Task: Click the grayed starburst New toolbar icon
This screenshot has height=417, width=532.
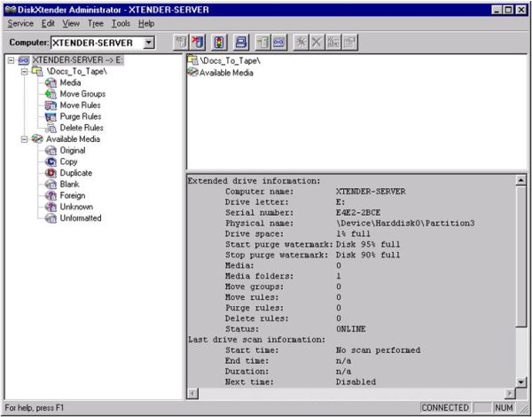Action: tap(301, 43)
